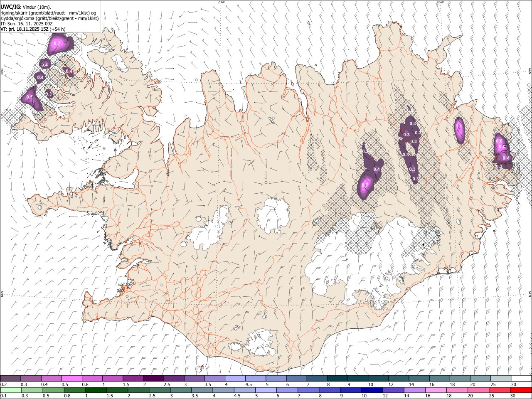Select the darkest purple swatch between 2 and 2.5
This screenshot has width=532, height=399.
click(x=153, y=379)
